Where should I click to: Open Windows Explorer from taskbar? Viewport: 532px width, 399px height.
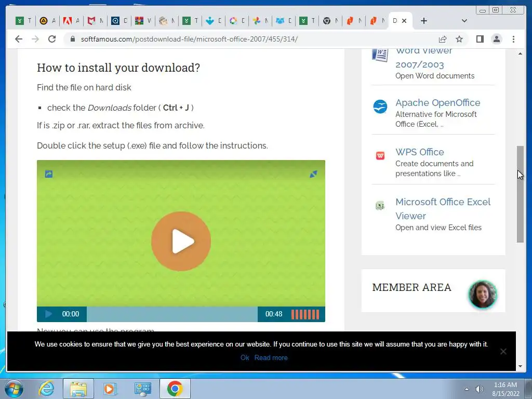(78, 389)
